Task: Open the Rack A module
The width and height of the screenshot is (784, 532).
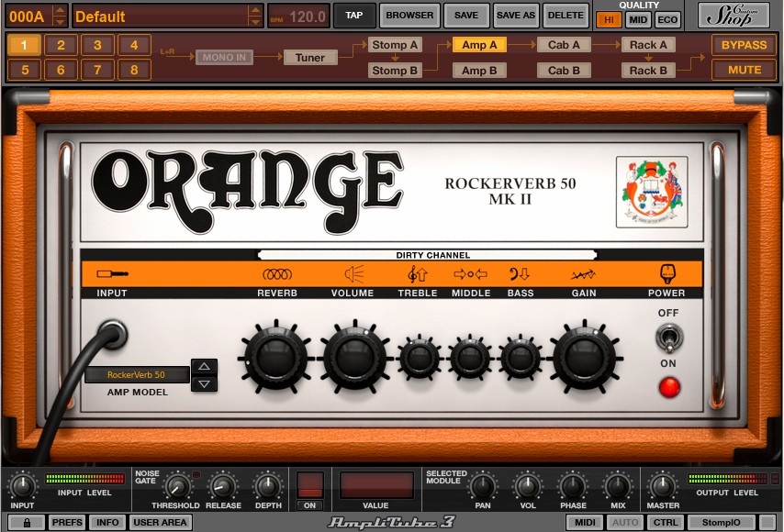Action: [648, 45]
